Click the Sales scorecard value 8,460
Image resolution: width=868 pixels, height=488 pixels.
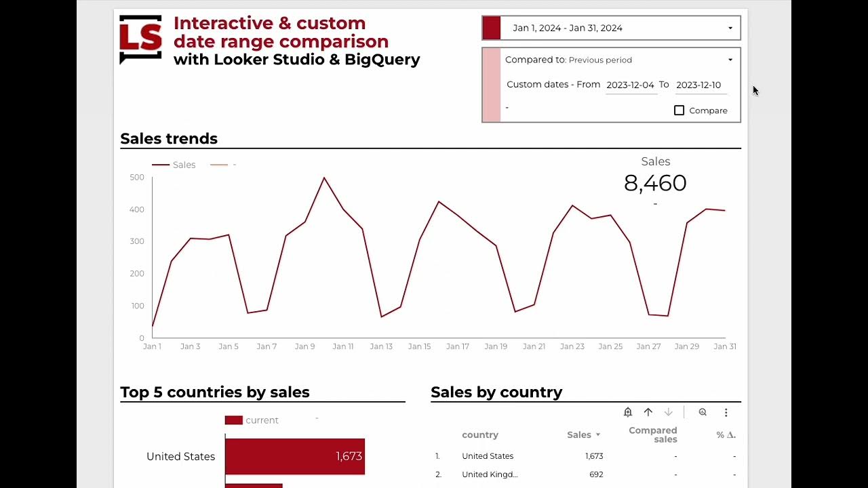pyautogui.click(x=655, y=183)
